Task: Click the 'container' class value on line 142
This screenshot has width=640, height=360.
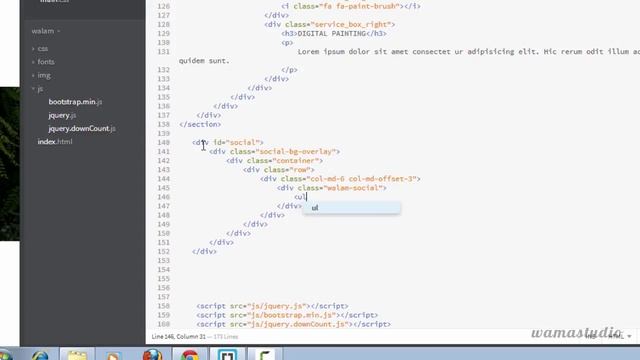Action: (x=296, y=160)
